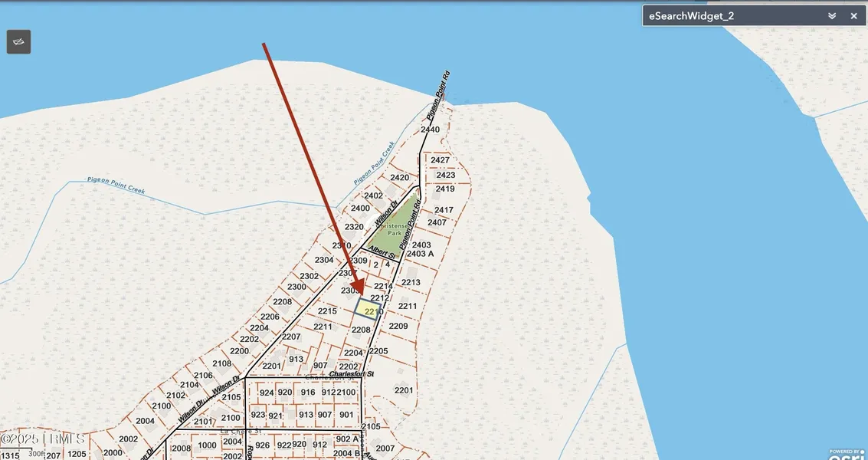Viewport: 868px width, 460px height.
Task: Collapse the eSearchWidget_2 panel
Action: click(832, 16)
